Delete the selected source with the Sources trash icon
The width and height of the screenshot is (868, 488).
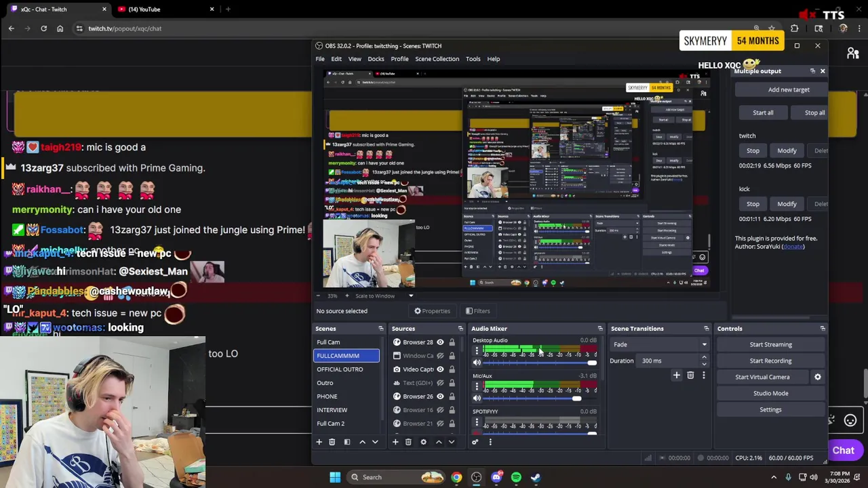408,442
